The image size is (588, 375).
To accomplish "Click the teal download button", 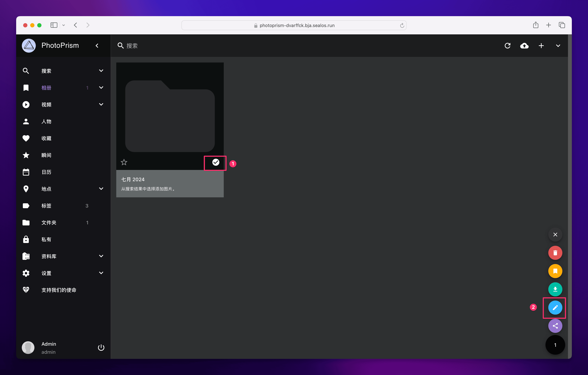I will pyautogui.click(x=555, y=289).
